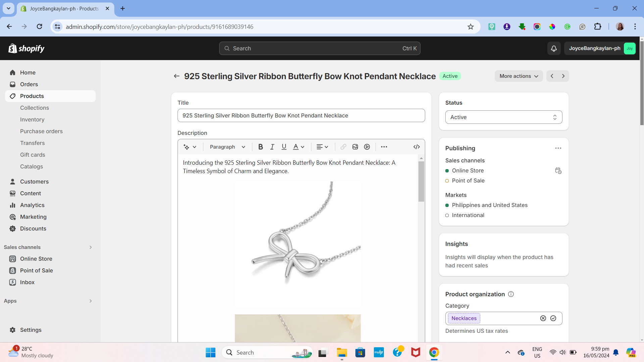Reload the browser page

[x=39, y=27]
